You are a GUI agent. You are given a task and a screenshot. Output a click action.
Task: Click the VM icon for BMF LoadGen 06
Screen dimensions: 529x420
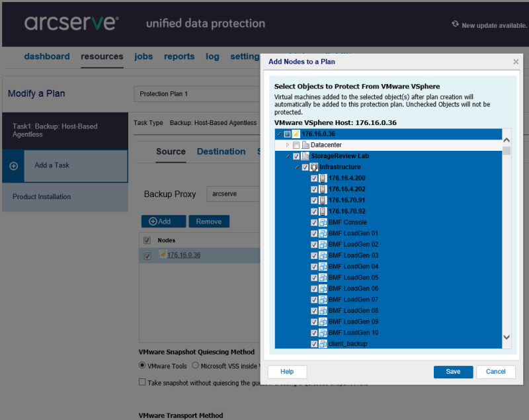pyautogui.click(x=323, y=289)
